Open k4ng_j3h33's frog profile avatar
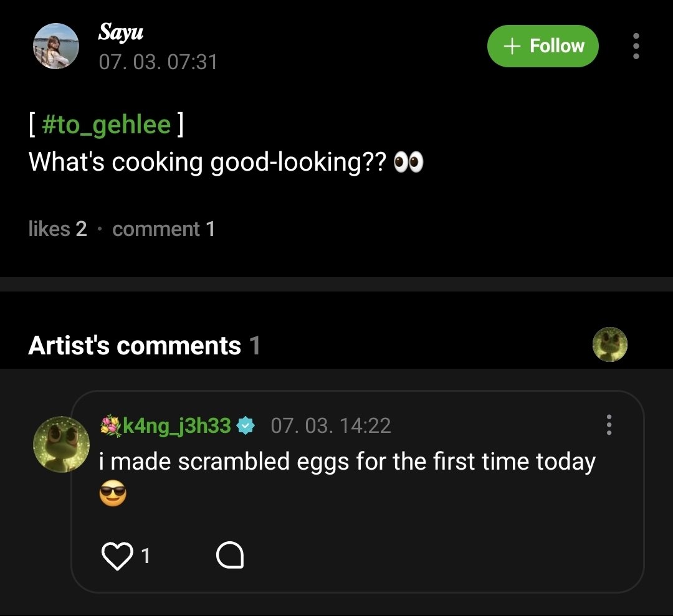Viewport: 673px width, 616px height. [x=61, y=445]
